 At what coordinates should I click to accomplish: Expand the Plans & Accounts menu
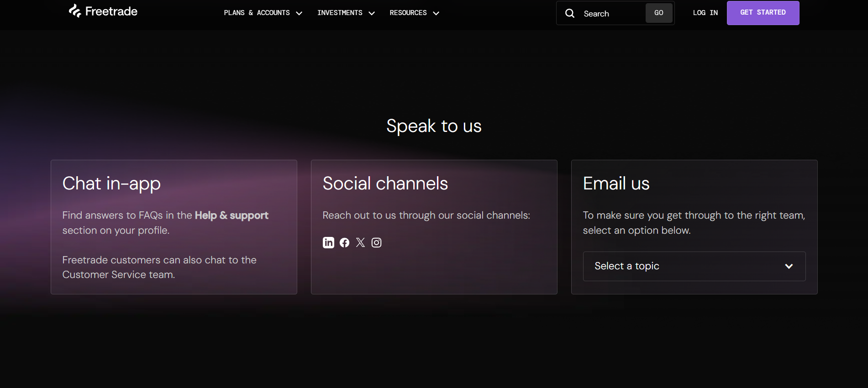tap(263, 13)
